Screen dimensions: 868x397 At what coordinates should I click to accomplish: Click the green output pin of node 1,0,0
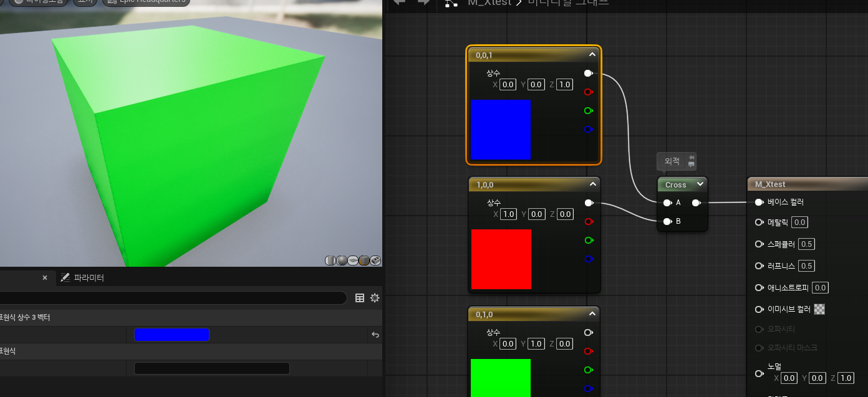pyautogui.click(x=589, y=241)
